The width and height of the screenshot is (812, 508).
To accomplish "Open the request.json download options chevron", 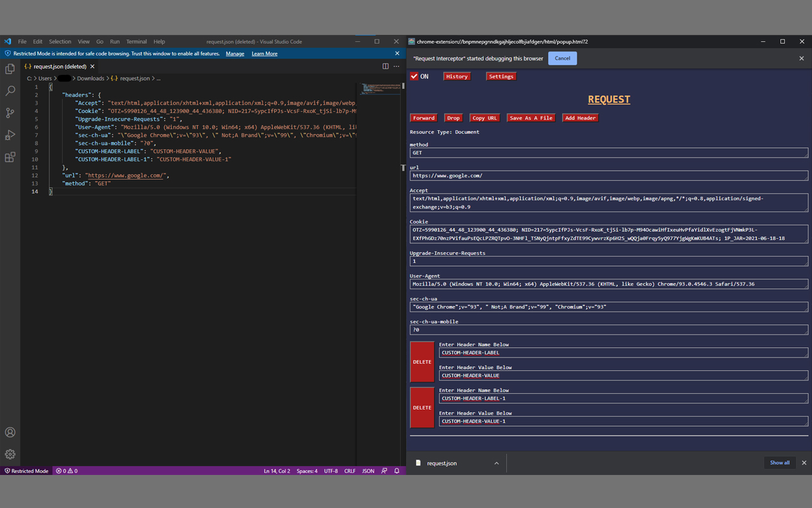I will [x=496, y=464].
